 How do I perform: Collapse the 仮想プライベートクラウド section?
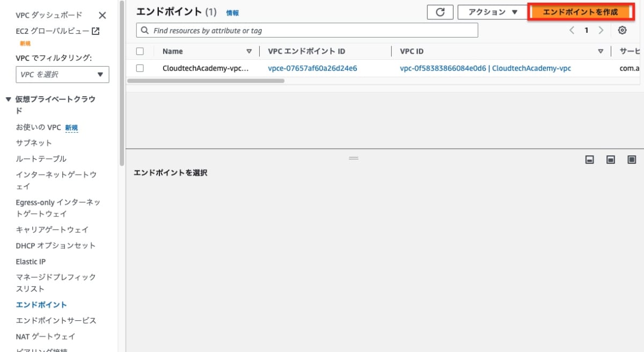coord(8,99)
